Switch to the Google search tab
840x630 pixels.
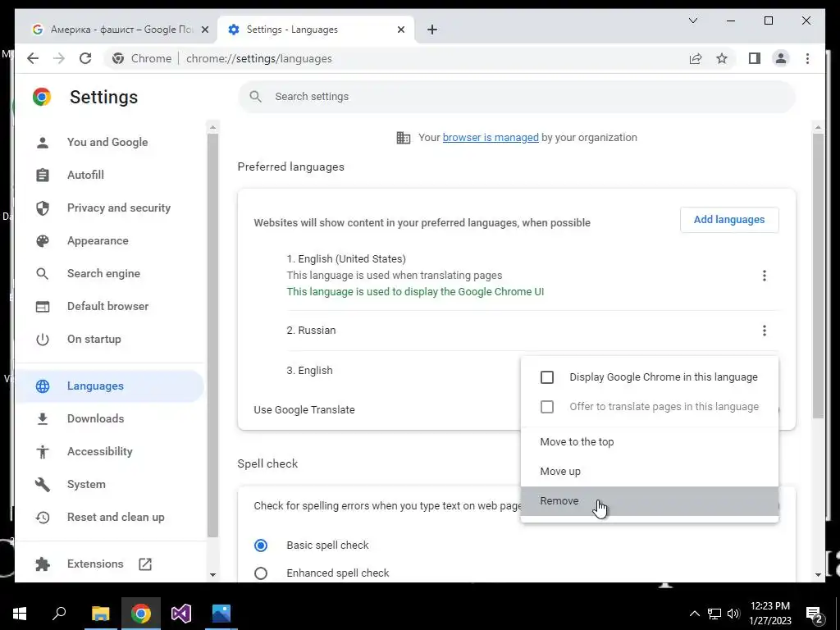[x=120, y=30]
